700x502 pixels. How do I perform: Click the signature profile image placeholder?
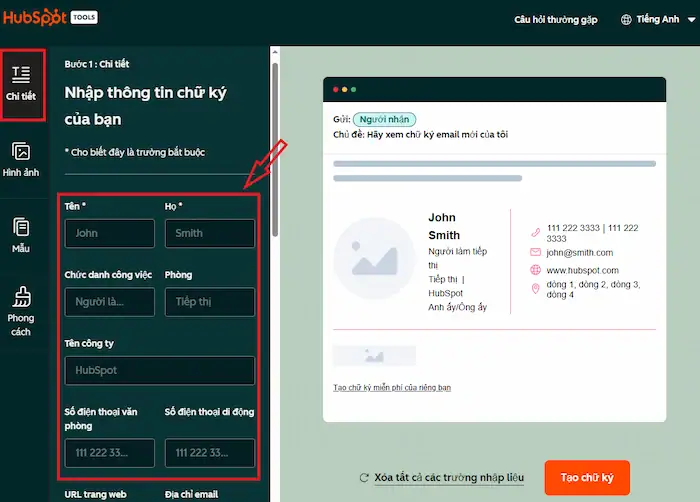click(373, 258)
